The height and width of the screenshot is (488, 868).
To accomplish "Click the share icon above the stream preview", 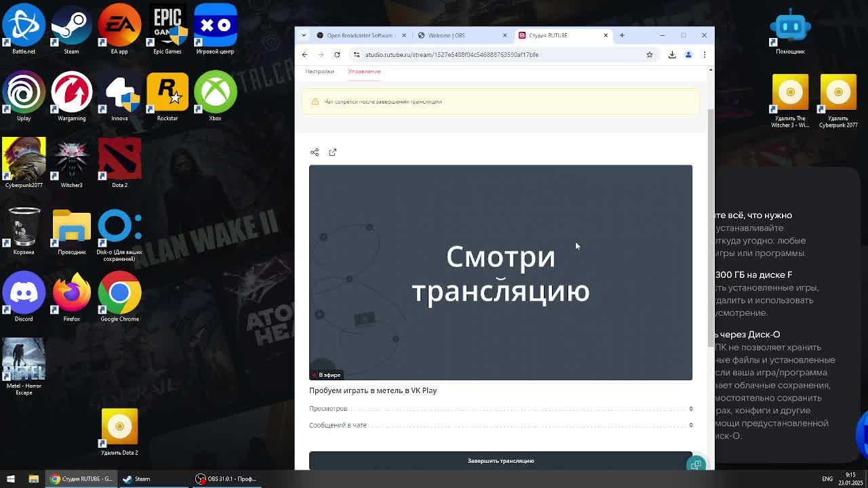I will tap(315, 152).
